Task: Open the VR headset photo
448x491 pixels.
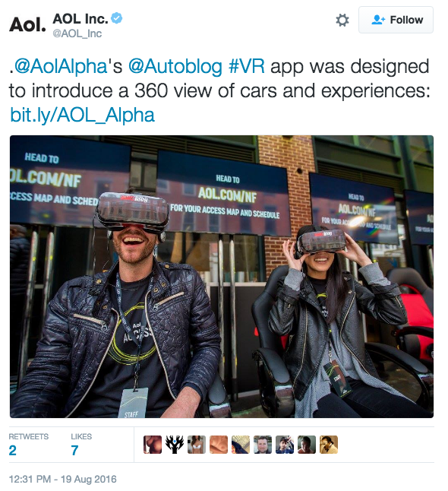Action: coord(222,277)
